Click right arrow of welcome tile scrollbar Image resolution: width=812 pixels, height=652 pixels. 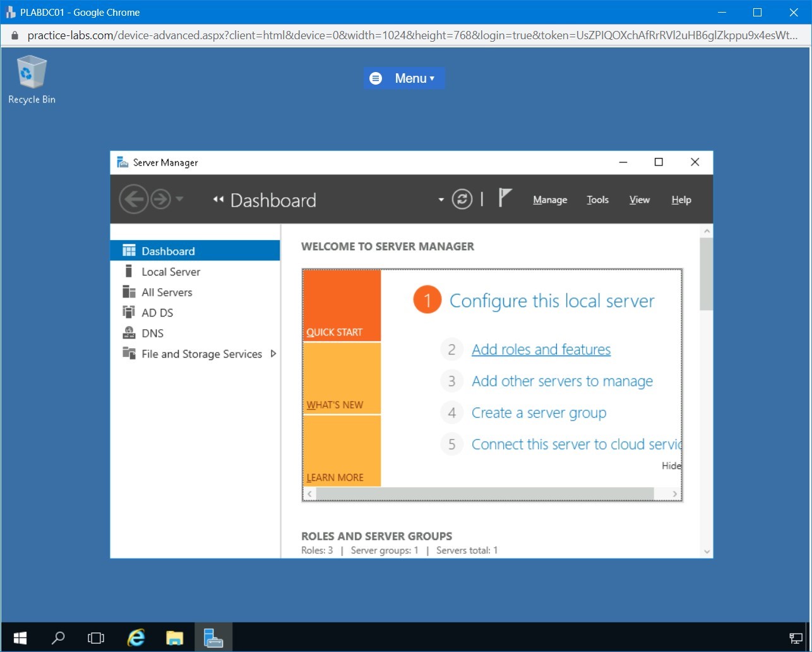(674, 494)
